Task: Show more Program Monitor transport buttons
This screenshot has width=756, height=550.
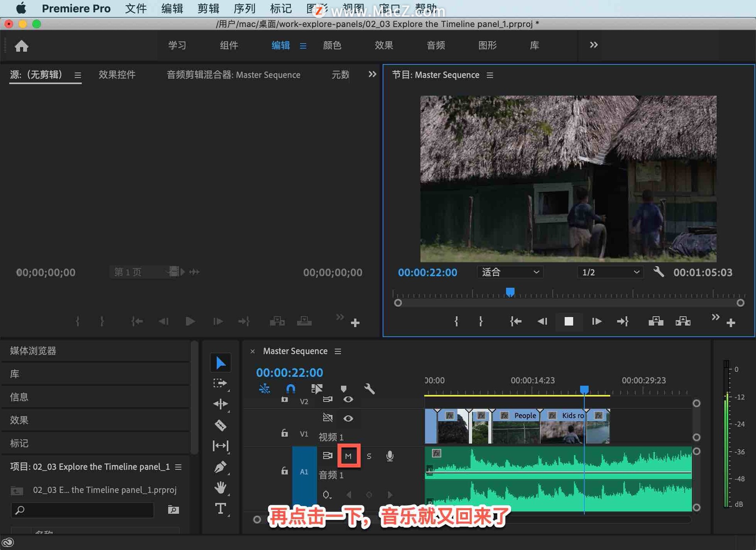Action: pos(715,317)
